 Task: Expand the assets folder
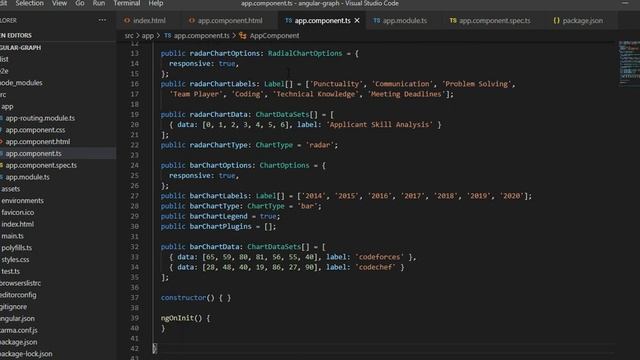pyautogui.click(x=11, y=189)
